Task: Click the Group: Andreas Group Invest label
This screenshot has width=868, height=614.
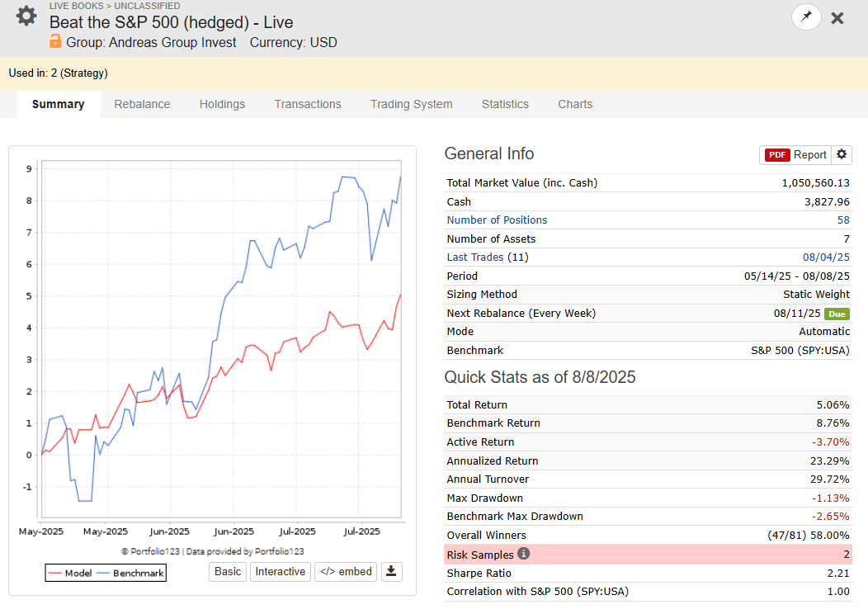Action: [x=151, y=43]
